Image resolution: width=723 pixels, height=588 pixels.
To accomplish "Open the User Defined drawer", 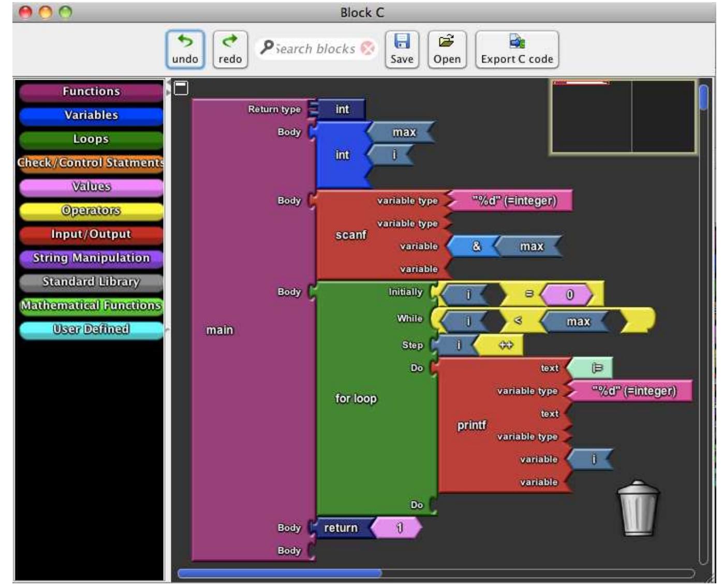I will pyautogui.click(x=91, y=329).
